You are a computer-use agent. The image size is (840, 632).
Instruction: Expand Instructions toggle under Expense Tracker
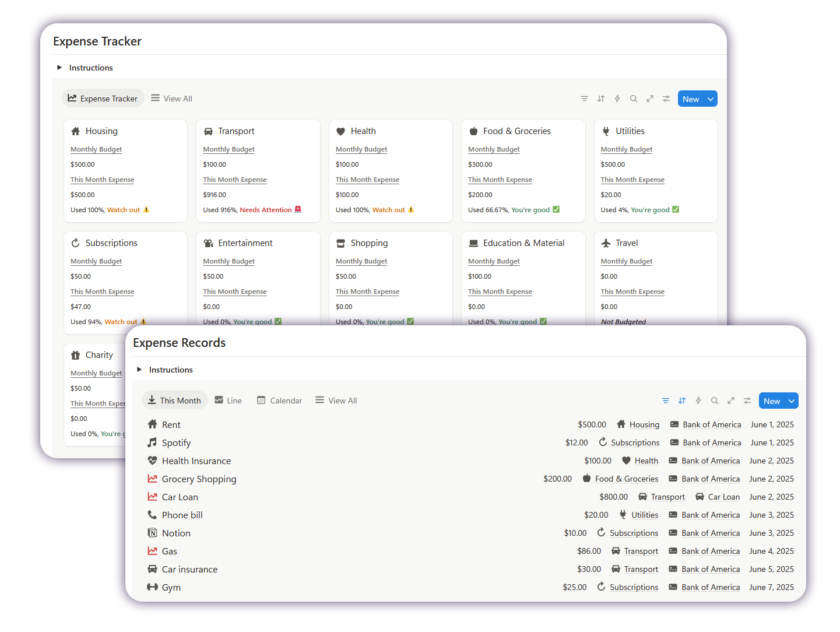[x=59, y=68]
